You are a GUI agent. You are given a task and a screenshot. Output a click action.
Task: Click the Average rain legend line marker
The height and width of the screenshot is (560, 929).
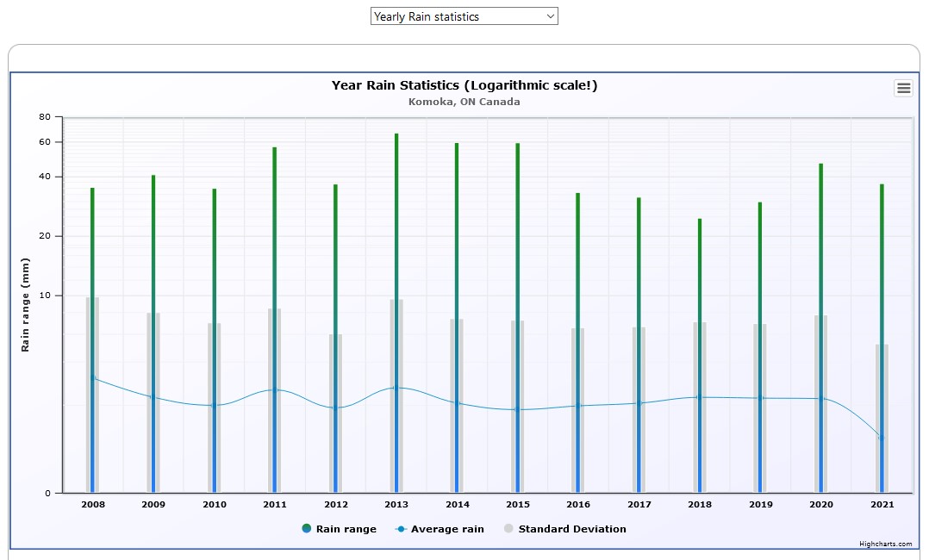tap(401, 529)
